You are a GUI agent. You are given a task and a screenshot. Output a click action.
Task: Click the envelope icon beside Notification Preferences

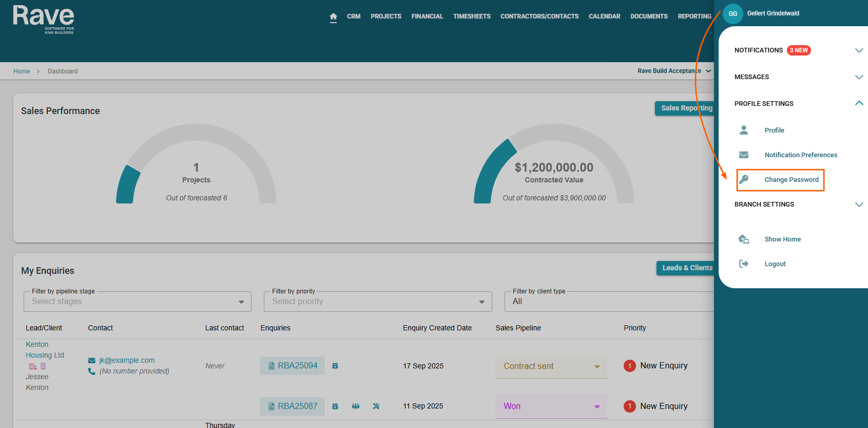click(744, 155)
